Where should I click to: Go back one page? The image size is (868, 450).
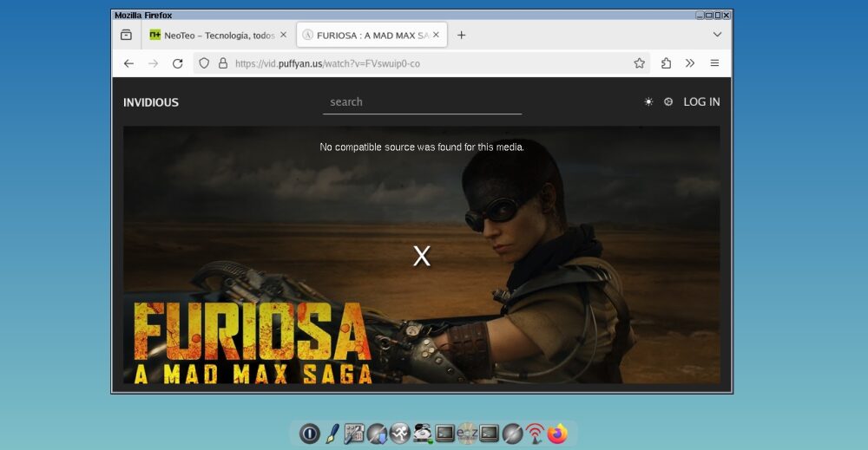(128, 63)
